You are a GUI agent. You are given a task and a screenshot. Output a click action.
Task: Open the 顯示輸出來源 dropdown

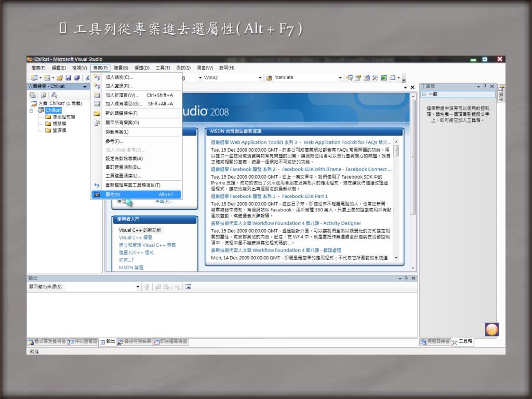137,287
